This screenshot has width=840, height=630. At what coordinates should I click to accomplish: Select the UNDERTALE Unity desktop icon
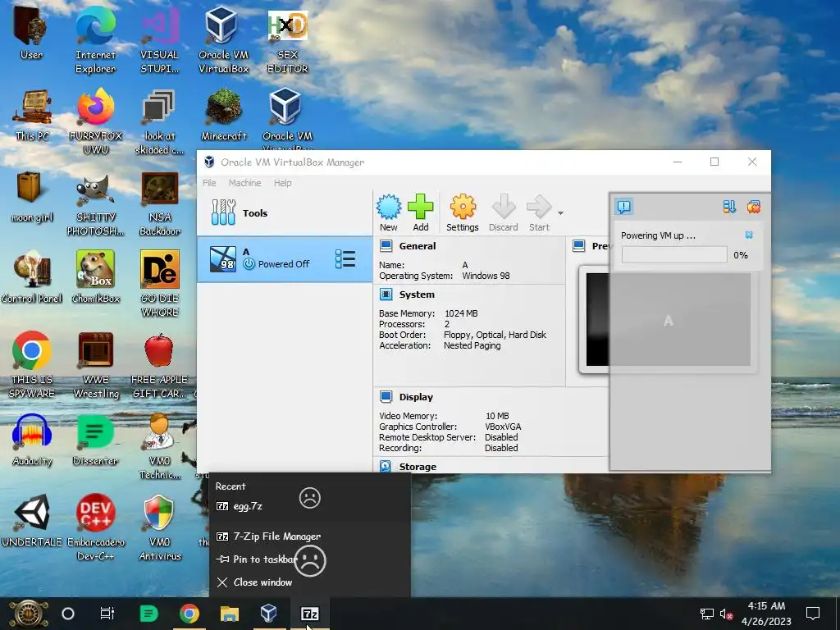[x=32, y=519]
